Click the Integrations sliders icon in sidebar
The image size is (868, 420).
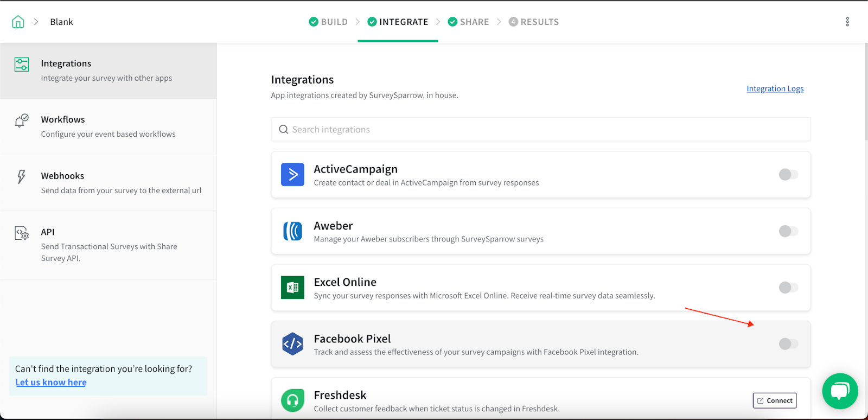click(x=22, y=65)
